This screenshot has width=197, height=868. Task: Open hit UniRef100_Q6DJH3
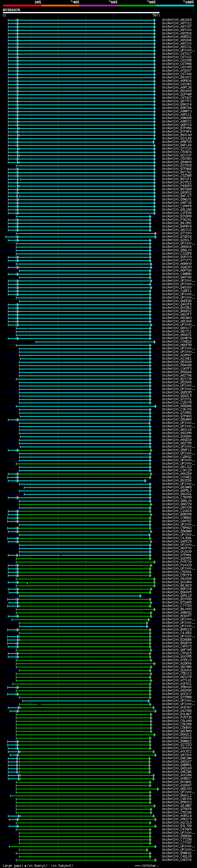[x=177, y=789]
